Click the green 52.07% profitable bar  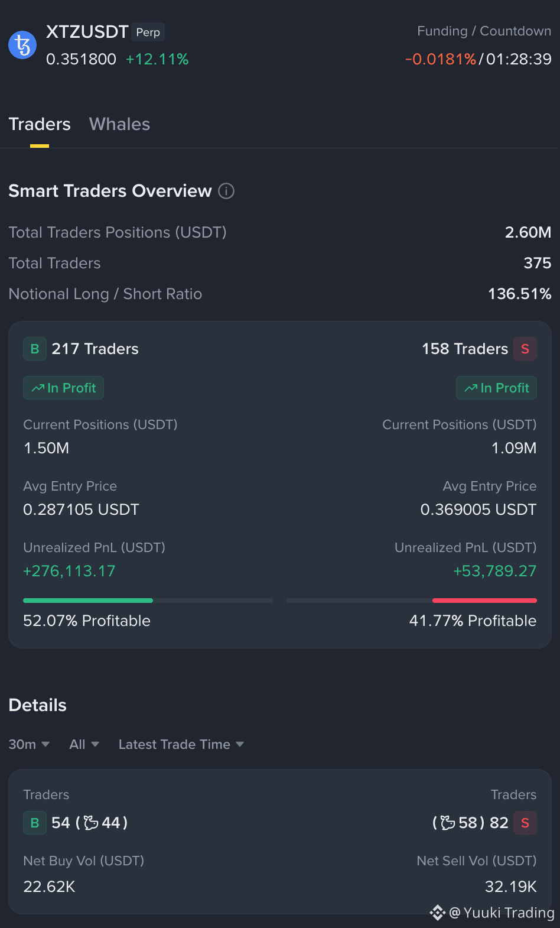[x=88, y=601]
